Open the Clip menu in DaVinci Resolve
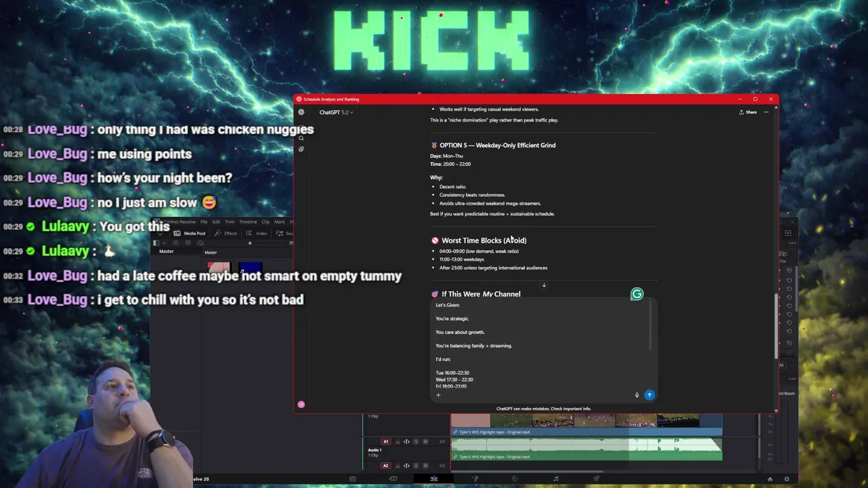The height and width of the screenshot is (488, 868). (266, 222)
